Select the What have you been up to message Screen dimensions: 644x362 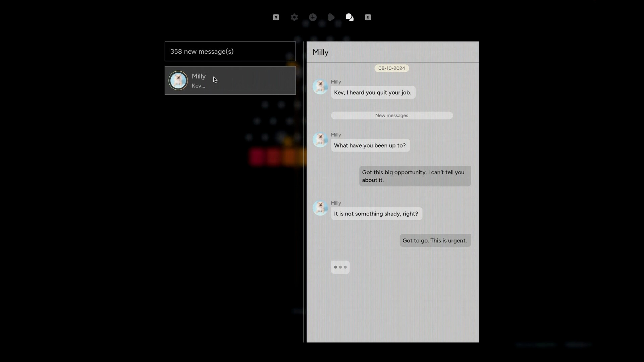[x=370, y=145]
